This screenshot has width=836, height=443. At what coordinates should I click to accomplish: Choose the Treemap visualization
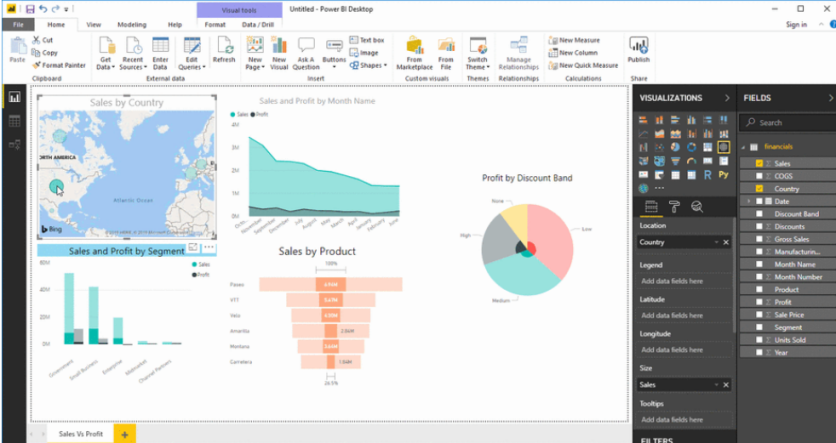[x=708, y=147]
